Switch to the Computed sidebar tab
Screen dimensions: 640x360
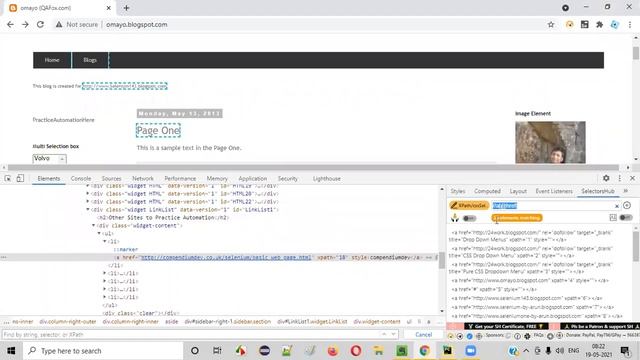(487, 191)
